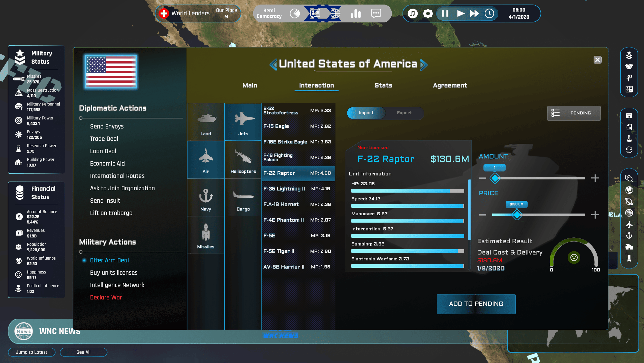The width and height of the screenshot is (644, 363).
Task: Toggle deal mode to Import
Action: coord(366,113)
